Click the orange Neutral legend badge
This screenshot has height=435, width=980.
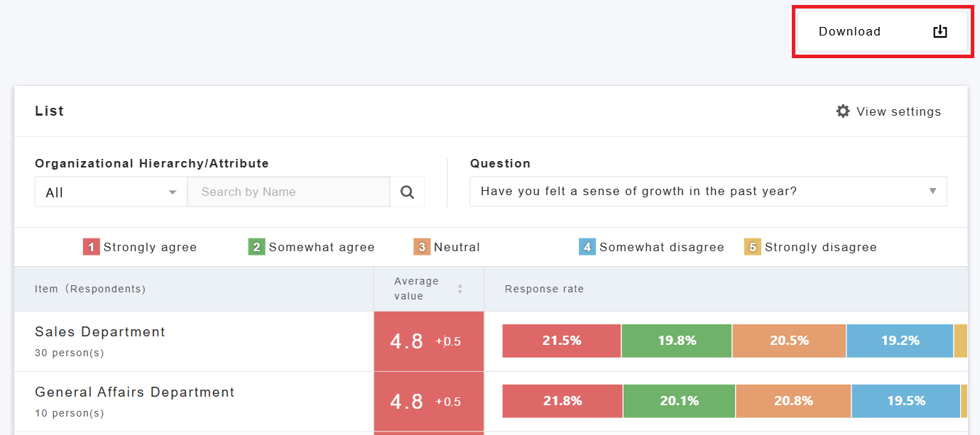[x=422, y=247]
